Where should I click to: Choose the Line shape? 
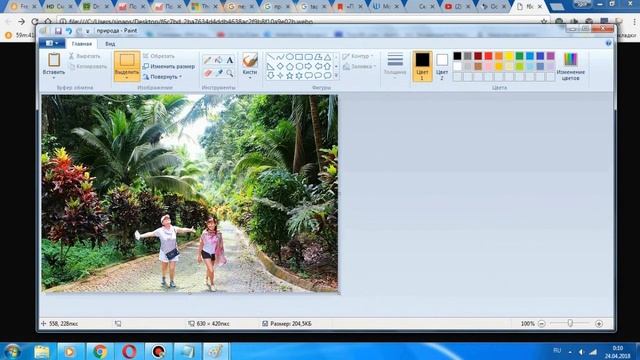point(271,57)
